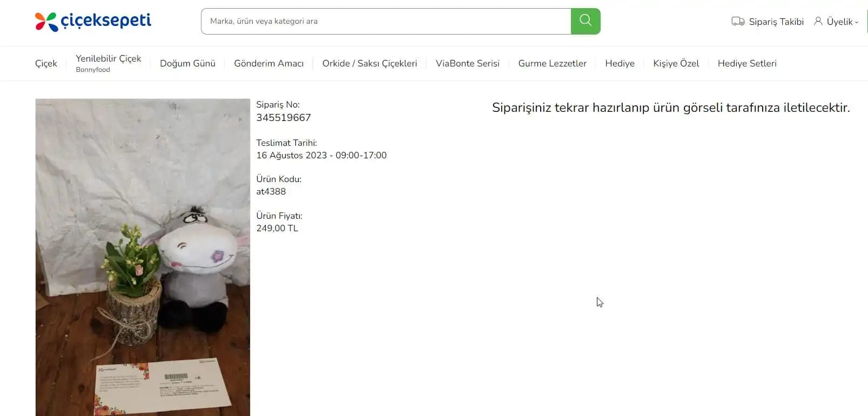Open the Kişiye Özel category
Image resolution: width=868 pixels, height=416 pixels.
[676, 63]
